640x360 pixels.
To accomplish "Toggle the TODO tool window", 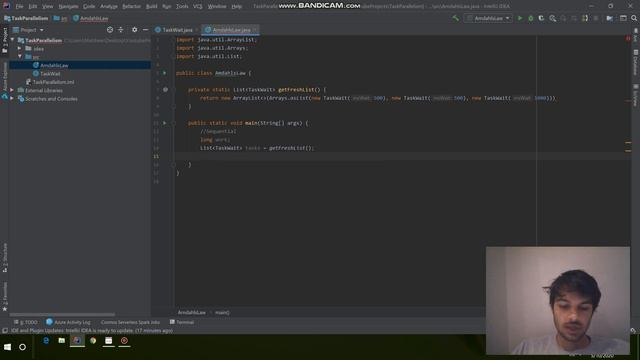I will click(26, 322).
